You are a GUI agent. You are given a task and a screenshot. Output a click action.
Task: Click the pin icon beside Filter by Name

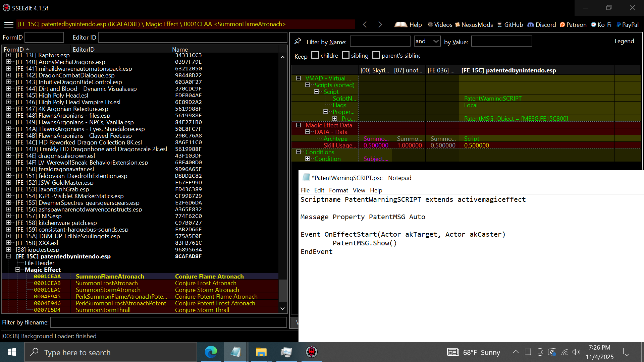[x=298, y=41]
